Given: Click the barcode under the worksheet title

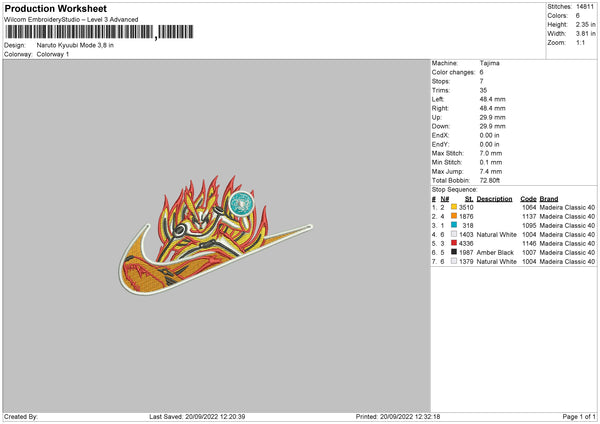Looking at the screenshot, I should point(99,32).
